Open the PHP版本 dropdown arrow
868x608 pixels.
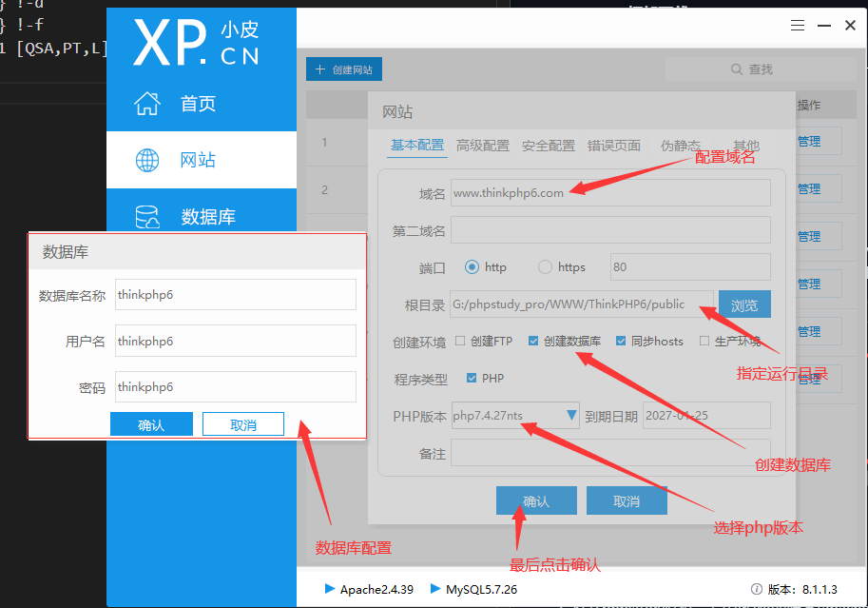click(x=571, y=415)
